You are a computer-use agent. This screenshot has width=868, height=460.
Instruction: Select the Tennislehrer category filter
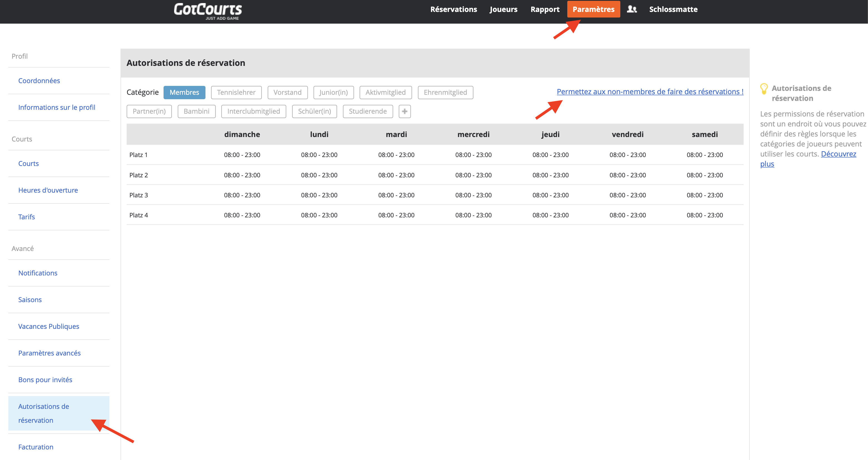click(x=236, y=92)
